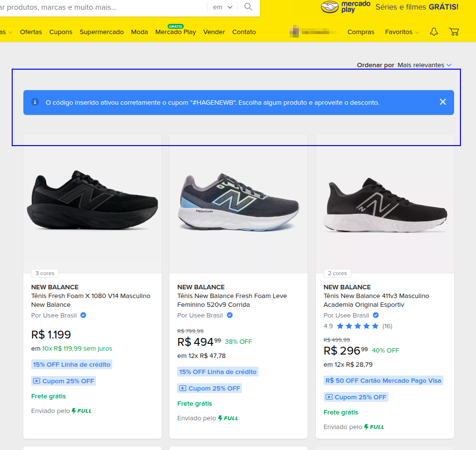The image size is (476, 450).
Task: Open Mercado Play in nav bar
Action: (x=176, y=32)
